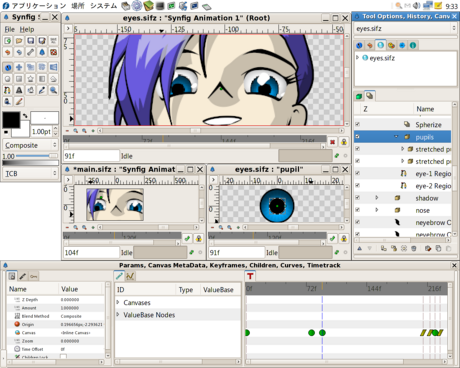Expand the shadow layer group
The width and height of the screenshot is (460, 368).
tap(377, 198)
